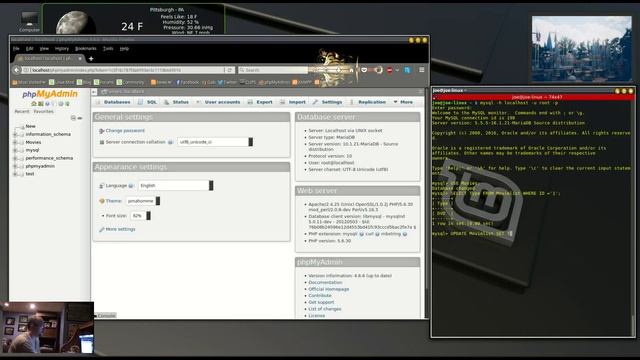Expand the test database node
This screenshot has width=640, height=360.
coord(15,174)
